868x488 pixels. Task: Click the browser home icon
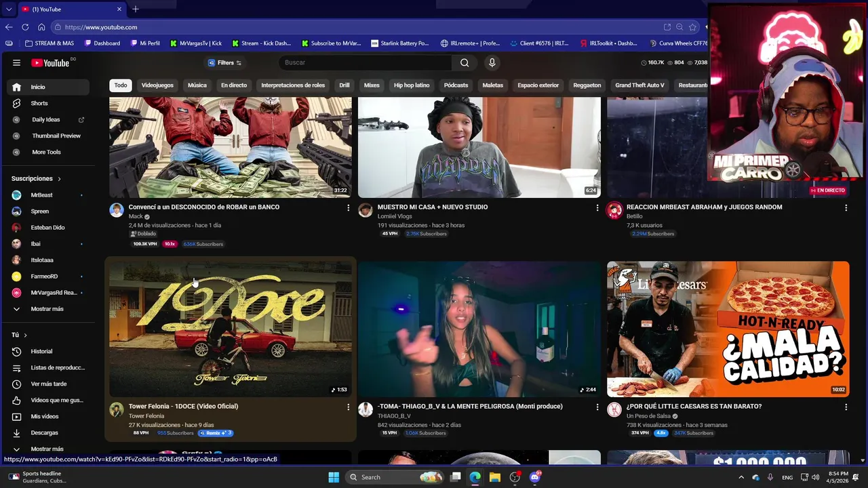pyautogui.click(x=41, y=27)
